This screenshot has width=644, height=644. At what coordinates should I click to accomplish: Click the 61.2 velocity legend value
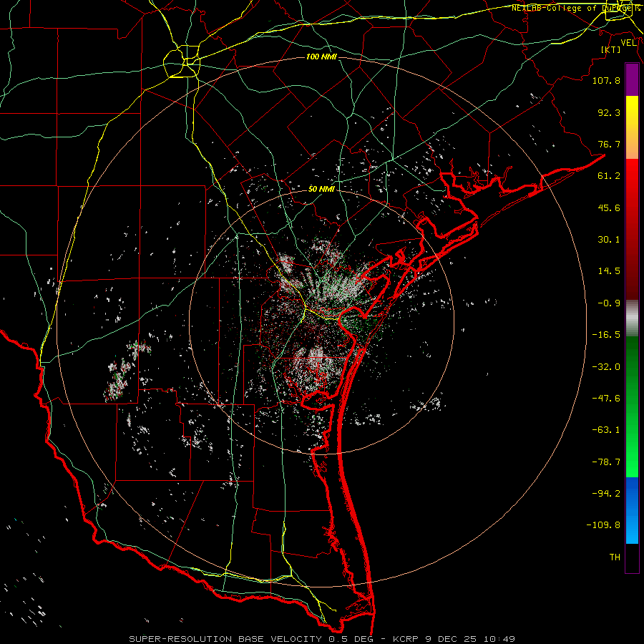[x=609, y=176]
